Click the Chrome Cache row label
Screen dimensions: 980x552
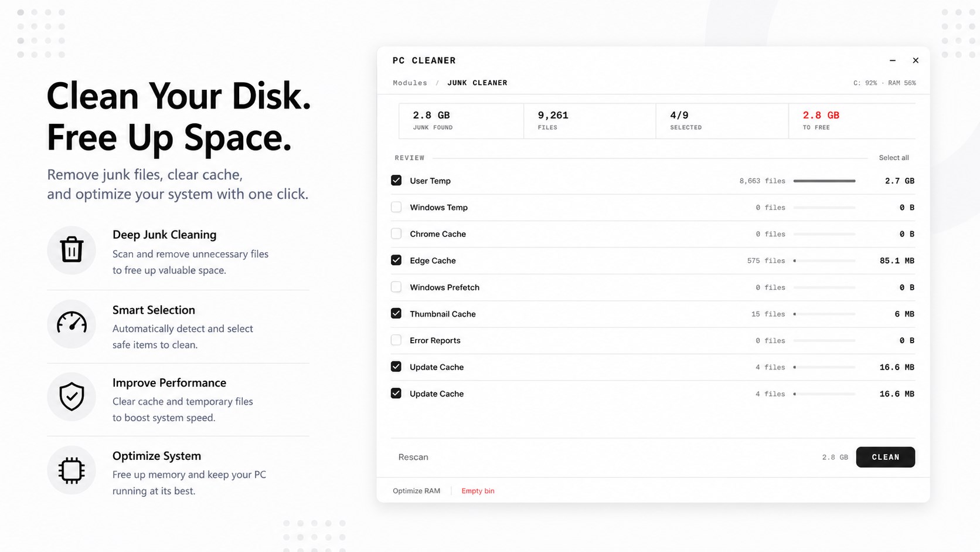coord(438,234)
